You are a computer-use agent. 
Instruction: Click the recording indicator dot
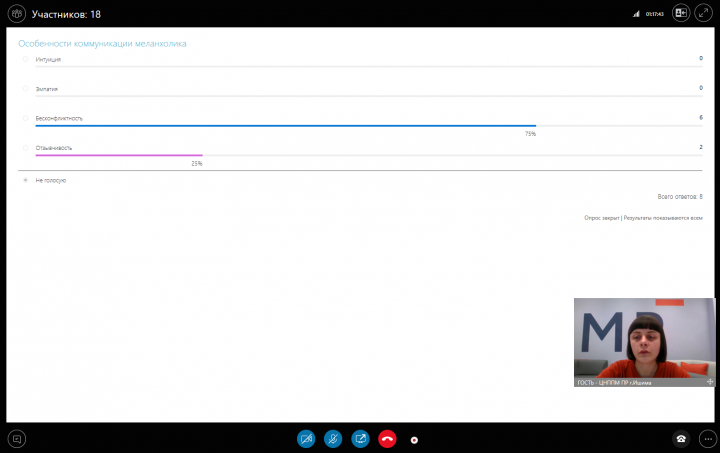(414, 439)
